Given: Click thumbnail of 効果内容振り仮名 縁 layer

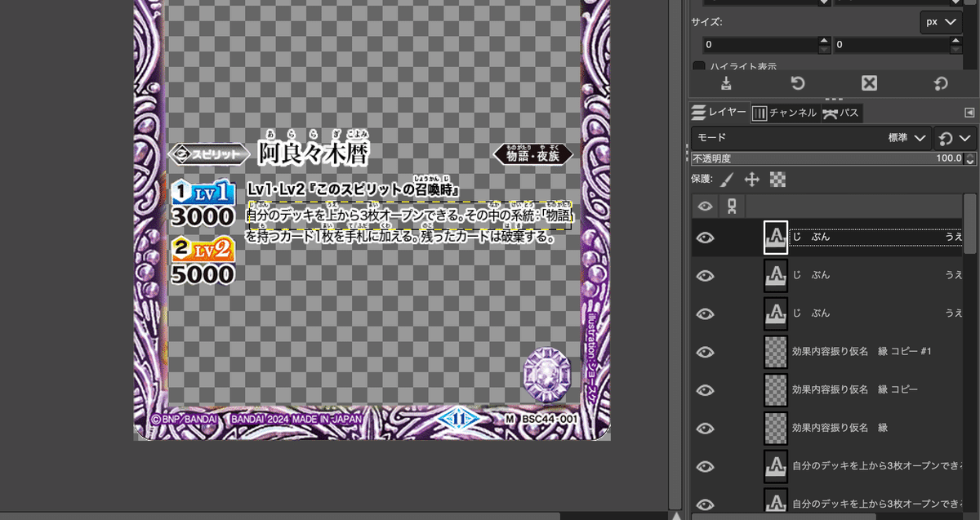Looking at the screenshot, I should 775,428.
